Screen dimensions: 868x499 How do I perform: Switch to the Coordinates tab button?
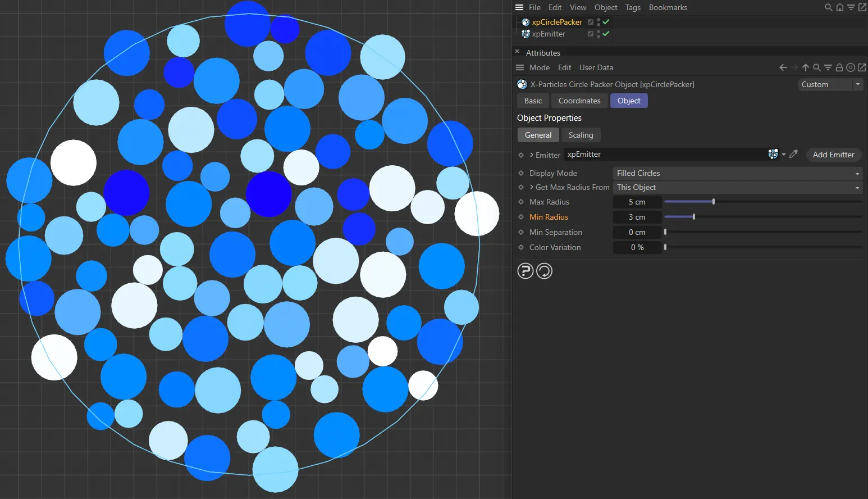[x=579, y=101]
